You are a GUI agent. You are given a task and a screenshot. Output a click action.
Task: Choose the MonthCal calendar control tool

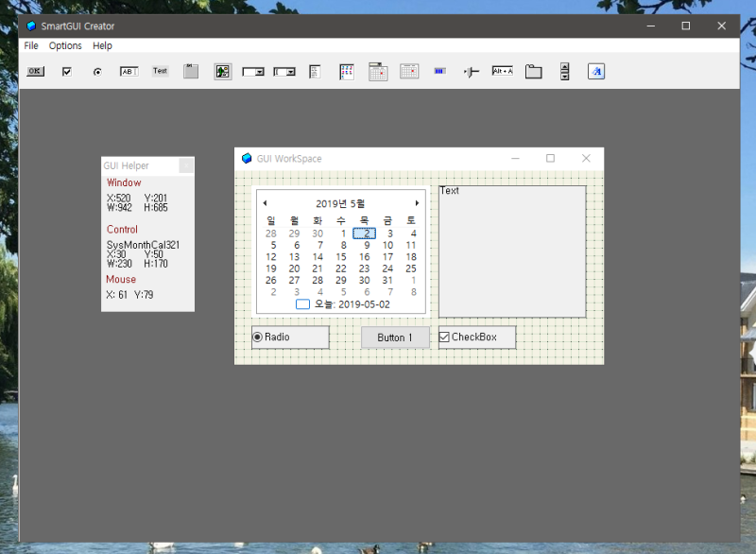[409, 71]
